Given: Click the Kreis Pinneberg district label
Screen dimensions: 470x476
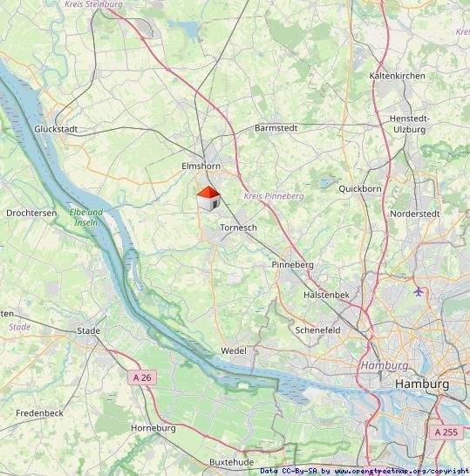Looking at the screenshot, I should [x=274, y=196].
